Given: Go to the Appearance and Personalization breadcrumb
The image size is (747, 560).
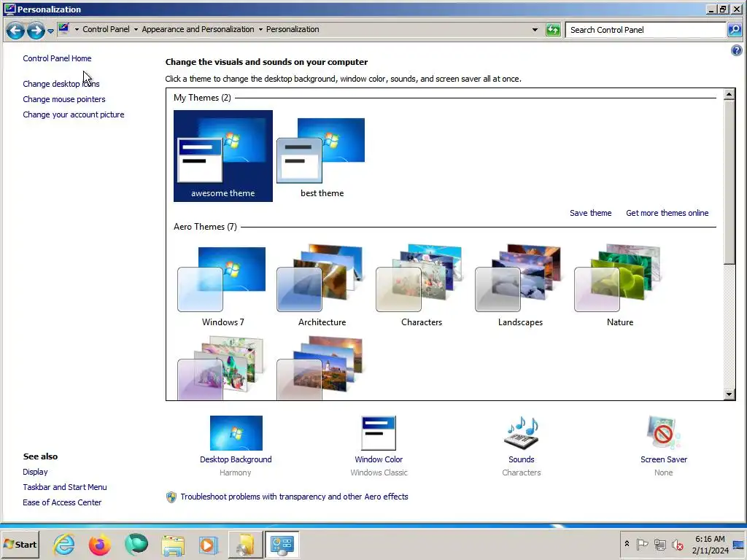Looking at the screenshot, I should tap(198, 29).
